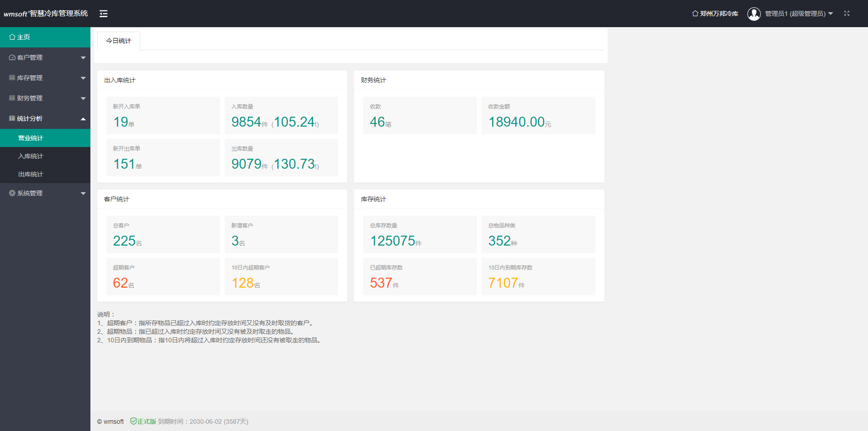Click the 财务管理 grid icon
The height and width of the screenshot is (431, 868).
coord(12,98)
